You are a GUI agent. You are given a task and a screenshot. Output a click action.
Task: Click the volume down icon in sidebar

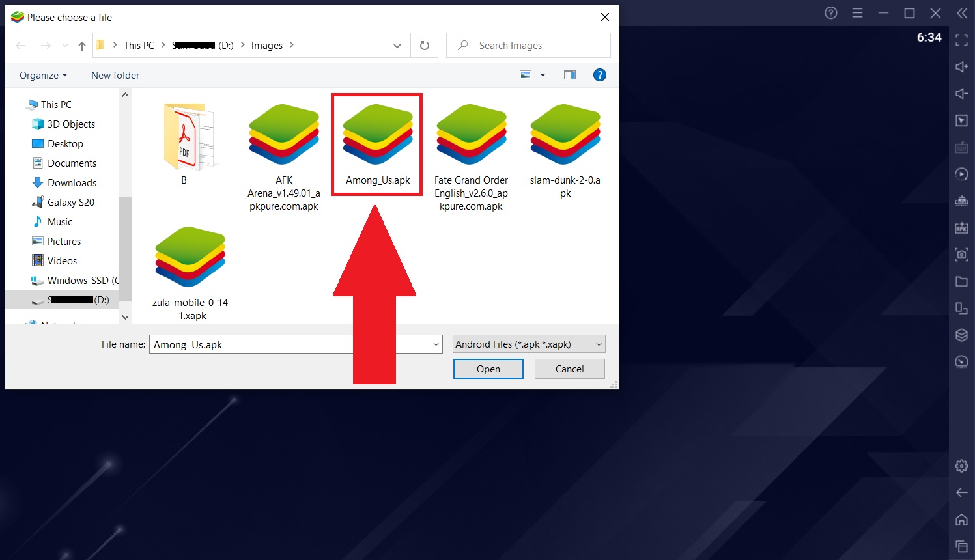[x=961, y=94]
